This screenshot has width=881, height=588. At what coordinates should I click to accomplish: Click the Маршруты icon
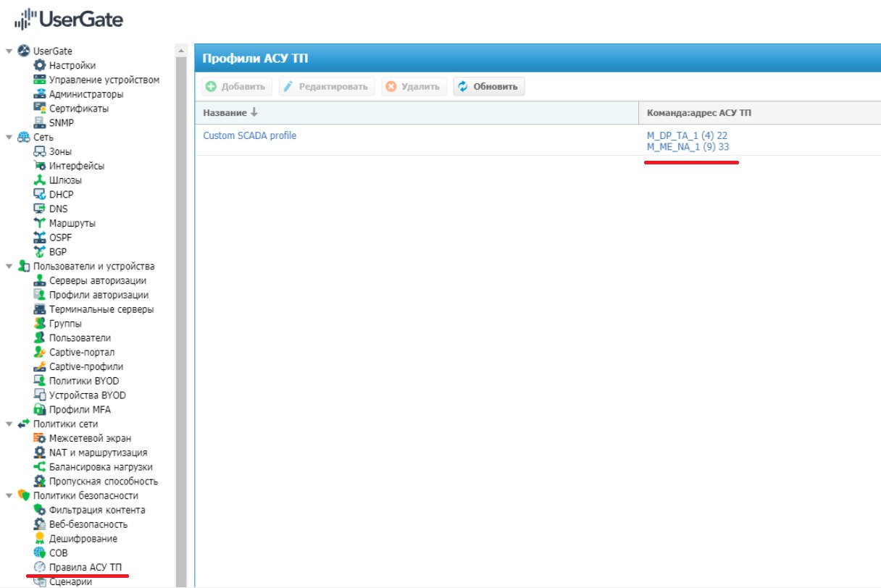click(x=40, y=223)
